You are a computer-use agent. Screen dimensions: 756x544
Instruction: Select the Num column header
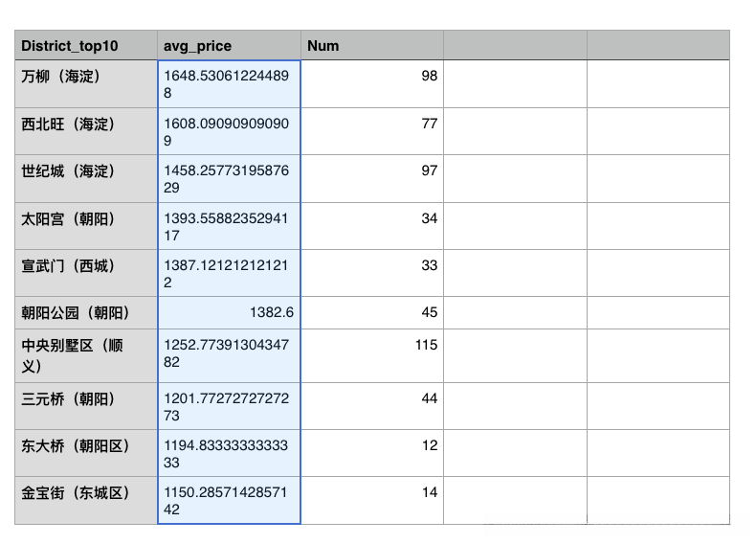(371, 45)
